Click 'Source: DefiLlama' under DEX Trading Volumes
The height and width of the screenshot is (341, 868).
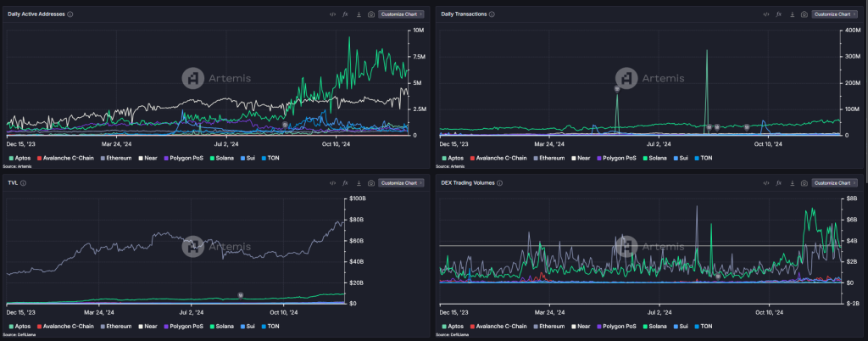pos(452,335)
